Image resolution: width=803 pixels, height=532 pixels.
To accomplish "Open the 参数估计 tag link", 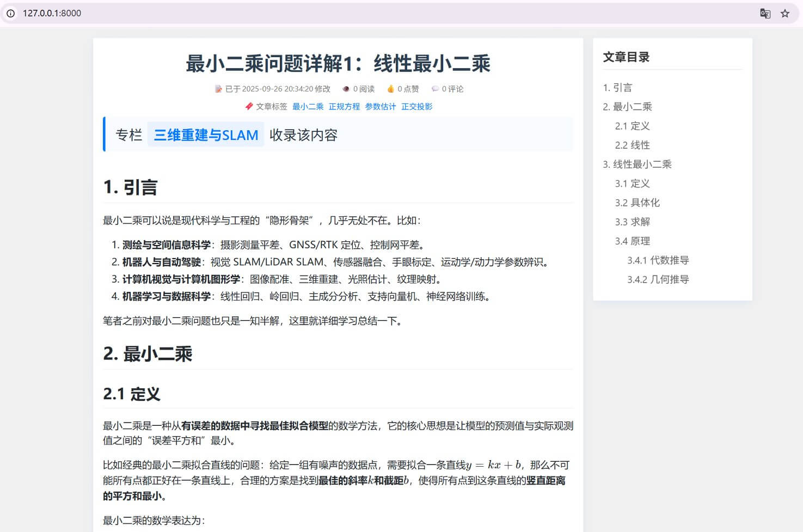I will [381, 106].
